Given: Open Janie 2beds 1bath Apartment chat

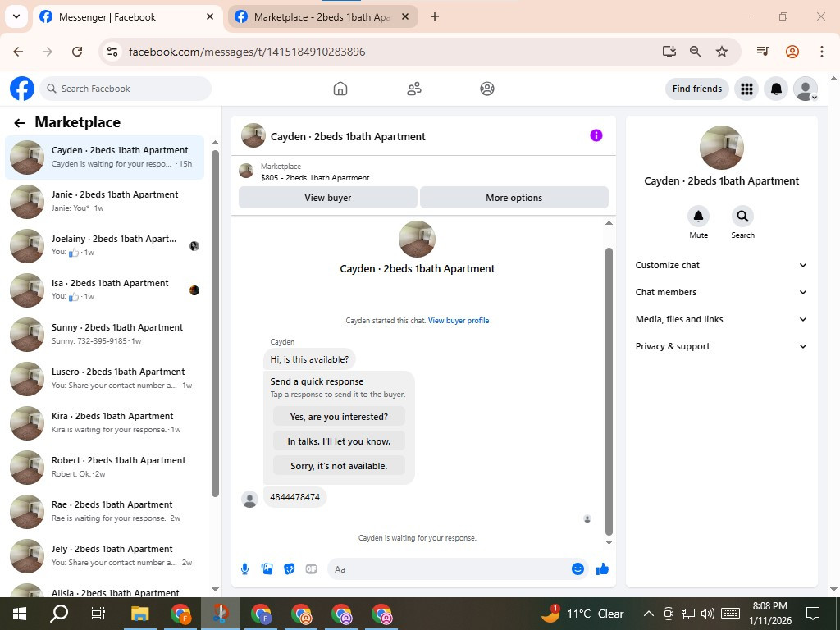Looking at the screenshot, I should tap(104, 201).
